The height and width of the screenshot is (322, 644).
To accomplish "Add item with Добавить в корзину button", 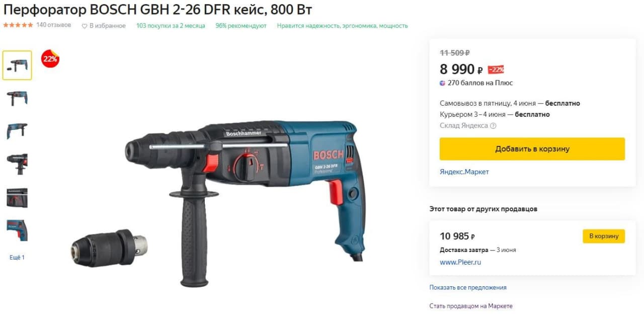I will [532, 149].
